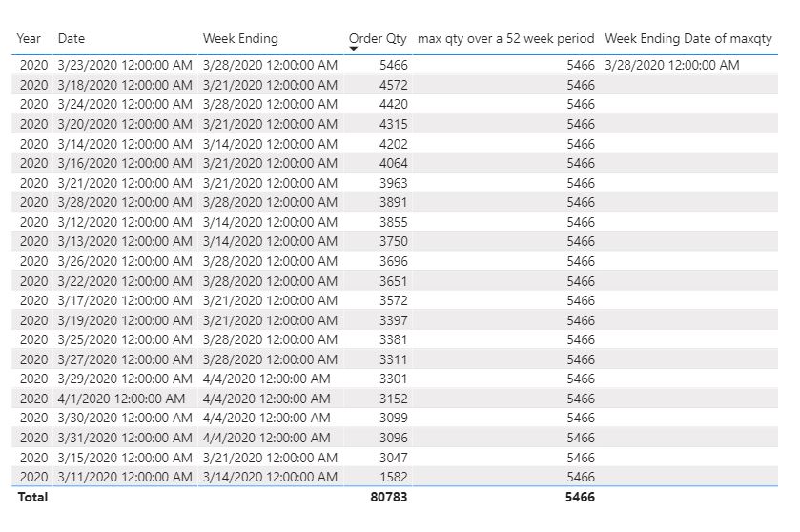Select date cell 3/26/2020 12:00:00 AM
The width and height of the screenshot is (800, 532).
(125, 261)
